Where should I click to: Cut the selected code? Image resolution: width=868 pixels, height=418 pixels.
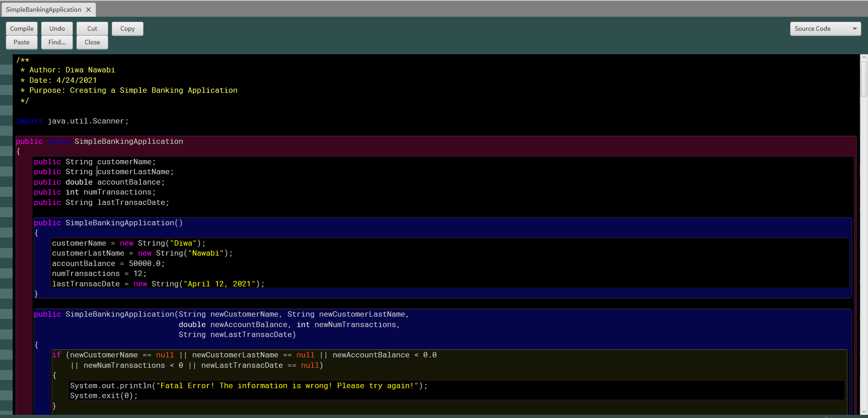coord(92,28)
